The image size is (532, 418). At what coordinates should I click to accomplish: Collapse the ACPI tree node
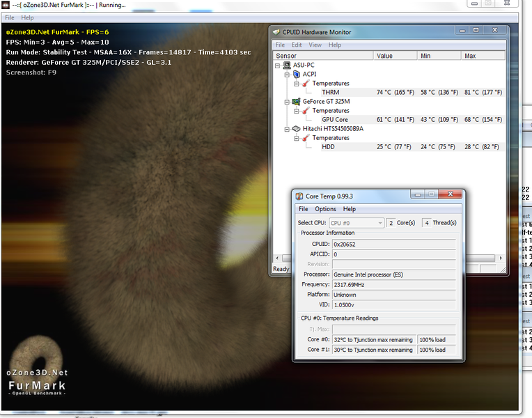point(287,75)
